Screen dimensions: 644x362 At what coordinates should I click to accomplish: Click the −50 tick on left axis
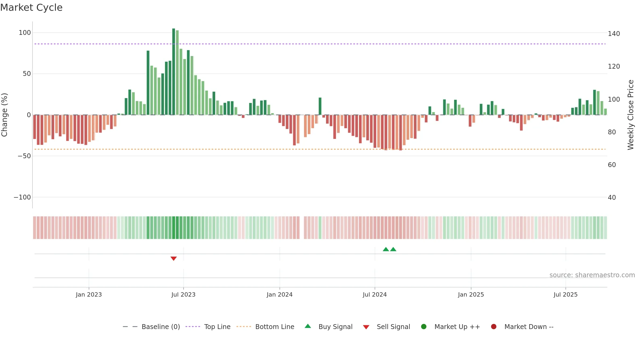click(24, 156)
